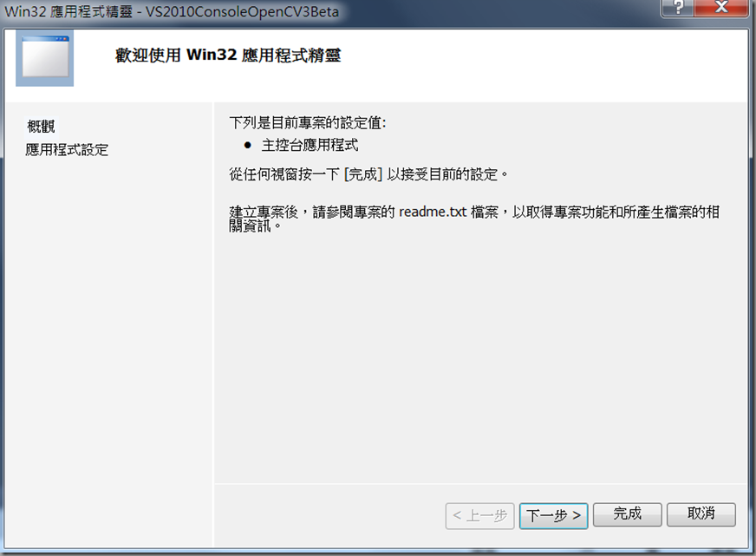This screenshot has height=556, width=756.
Task: Go to next step with 下一步 button
Action: point(553,515)
